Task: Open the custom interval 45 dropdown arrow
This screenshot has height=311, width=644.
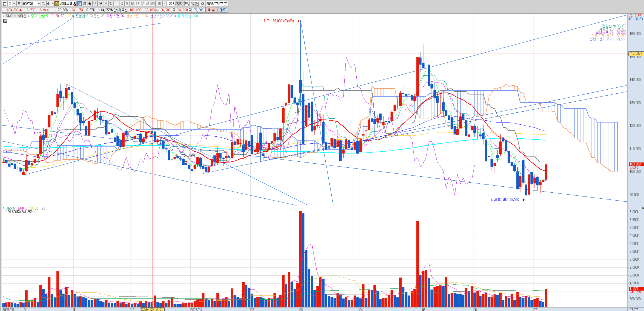Action: click(x=164, y=3)
